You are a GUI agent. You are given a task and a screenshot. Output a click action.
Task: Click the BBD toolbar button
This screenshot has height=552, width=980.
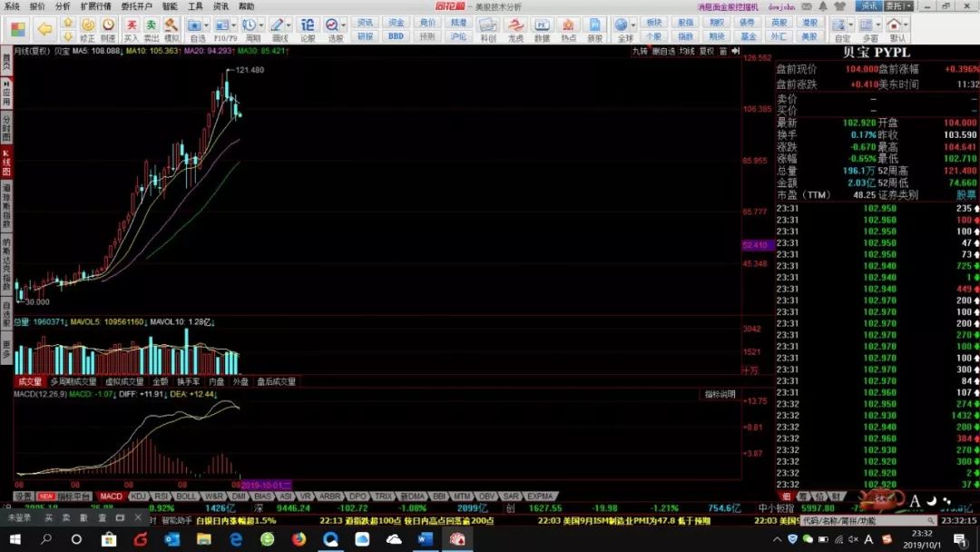pos(396,36)
